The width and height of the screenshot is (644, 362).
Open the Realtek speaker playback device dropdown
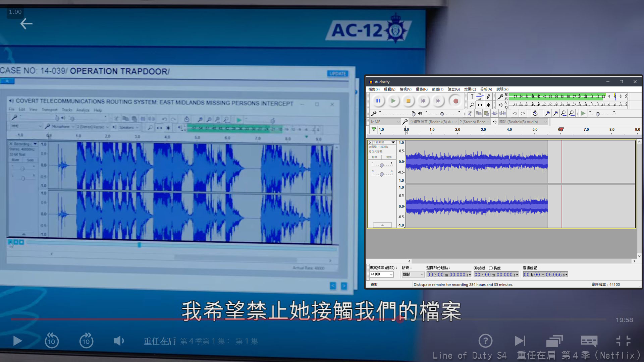point(523,122)
